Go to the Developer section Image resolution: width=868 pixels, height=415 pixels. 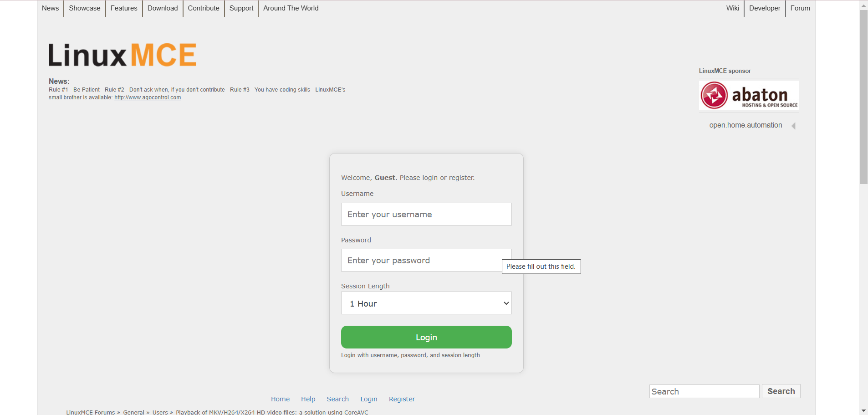[x=764, y=8]
